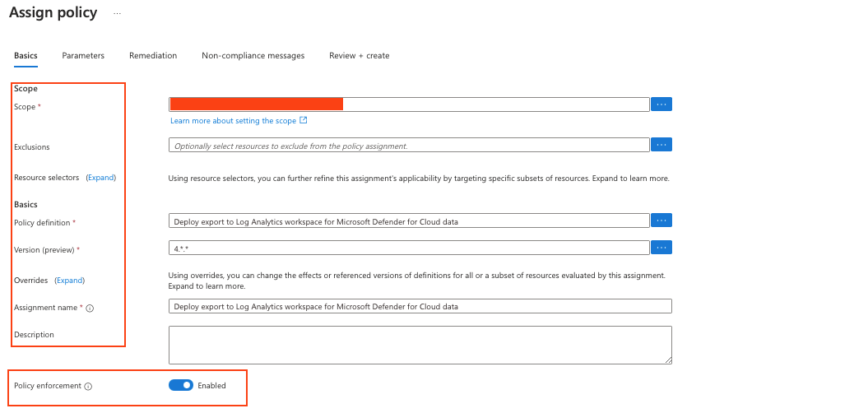Viewport: 868px width, 413px height.
Task: Click the 'Using overrides' description text
Action: [417, 281]
